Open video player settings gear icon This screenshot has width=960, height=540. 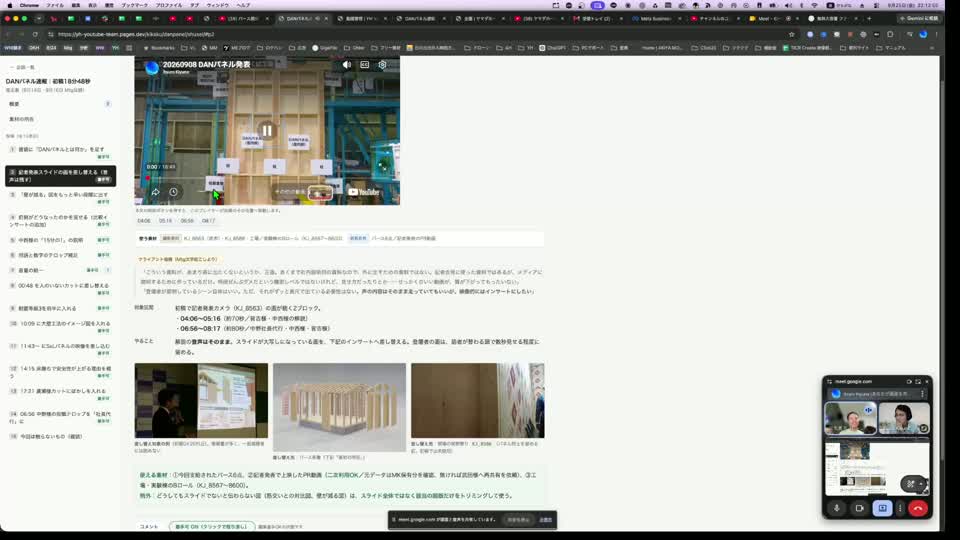pyautogui.click(x=383, y=64)
